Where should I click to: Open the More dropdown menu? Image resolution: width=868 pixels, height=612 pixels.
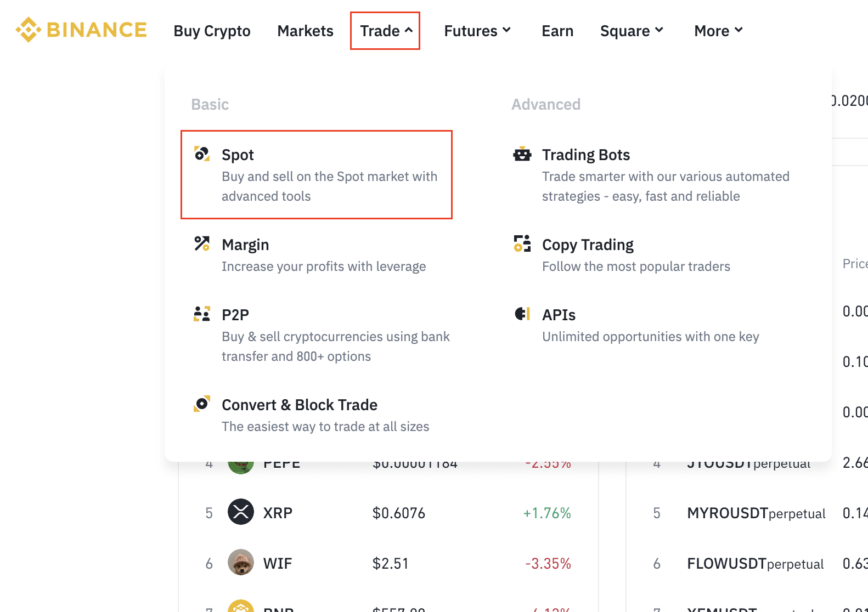[x=718, y=31]
